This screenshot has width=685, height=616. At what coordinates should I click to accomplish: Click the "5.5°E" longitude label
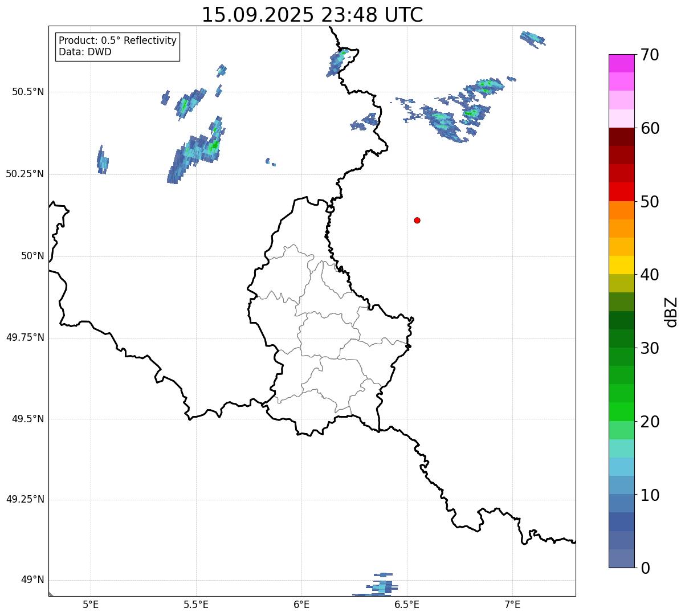(x=196, y=604)
